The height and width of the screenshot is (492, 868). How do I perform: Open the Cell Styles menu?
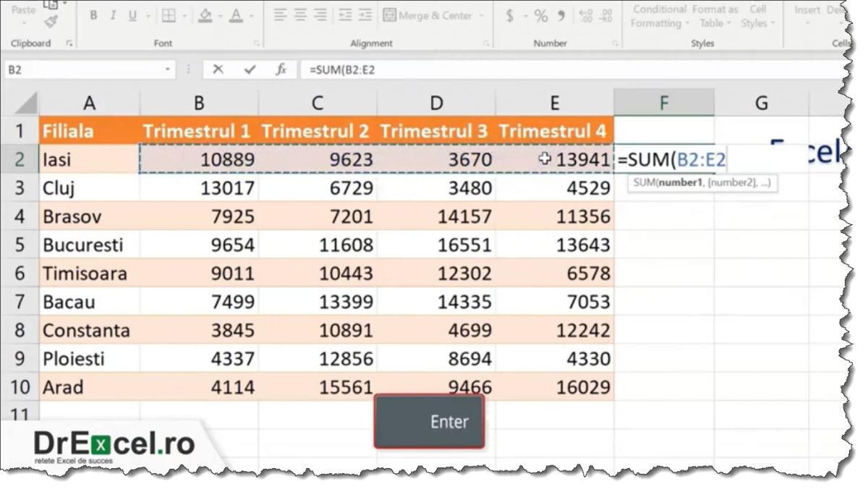pyautogui.click(x=757, y=16)
